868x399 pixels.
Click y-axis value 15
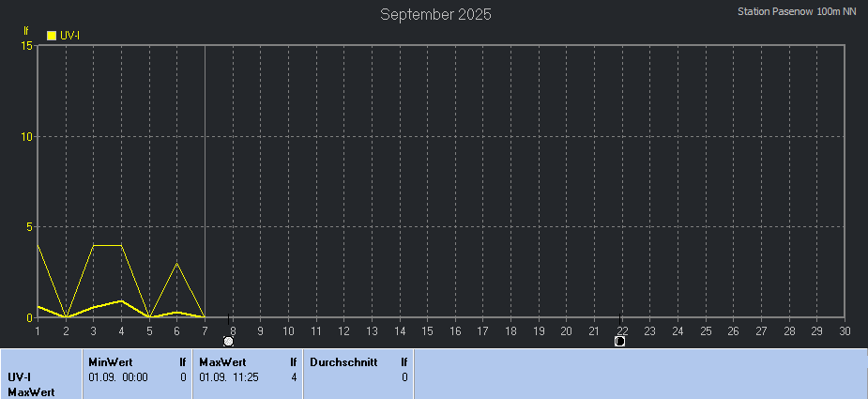point(27,45)
